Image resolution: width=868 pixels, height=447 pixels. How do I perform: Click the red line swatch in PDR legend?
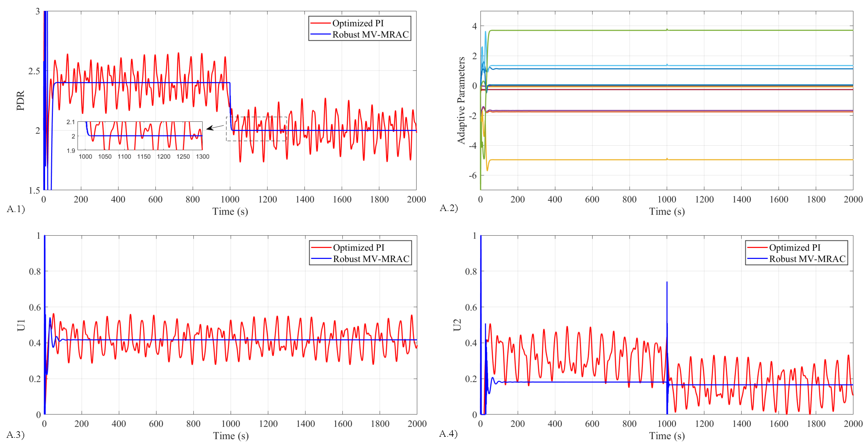pyautogui.click(x=320, y=23)
